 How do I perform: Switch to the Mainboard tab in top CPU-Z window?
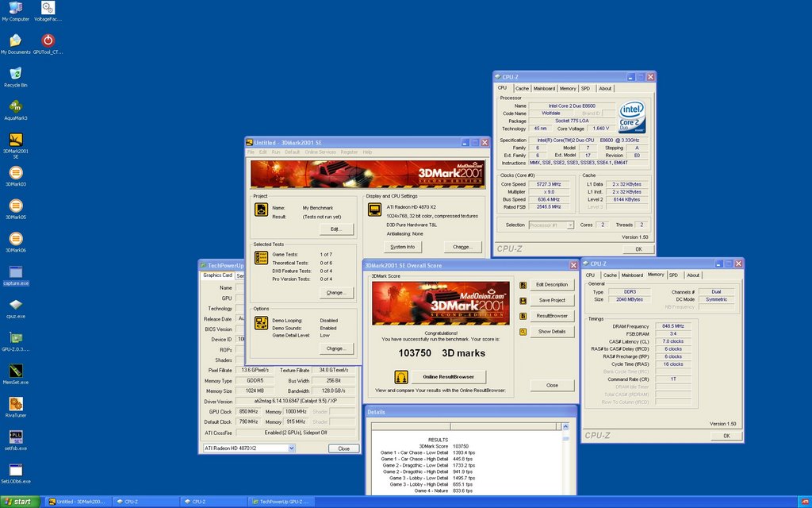pyautogui.click(x=544, y=89)
